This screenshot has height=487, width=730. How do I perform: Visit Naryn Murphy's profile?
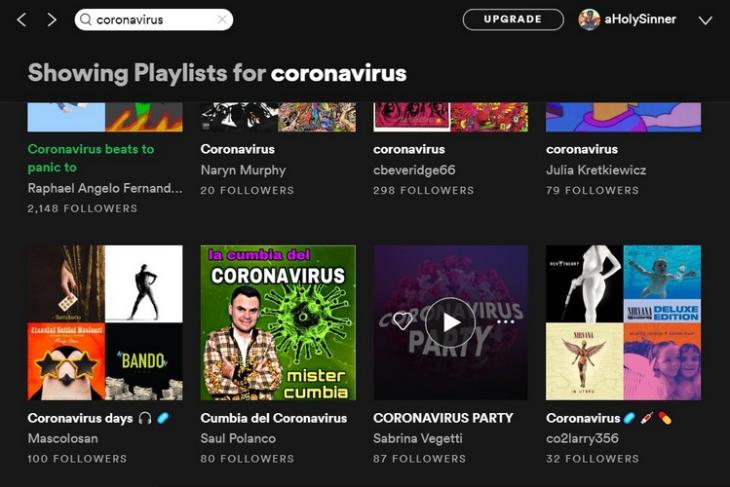[x=243, y=170]
